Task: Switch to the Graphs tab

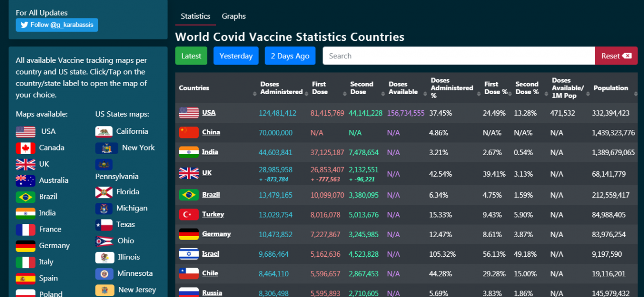Action: (233, 16)
